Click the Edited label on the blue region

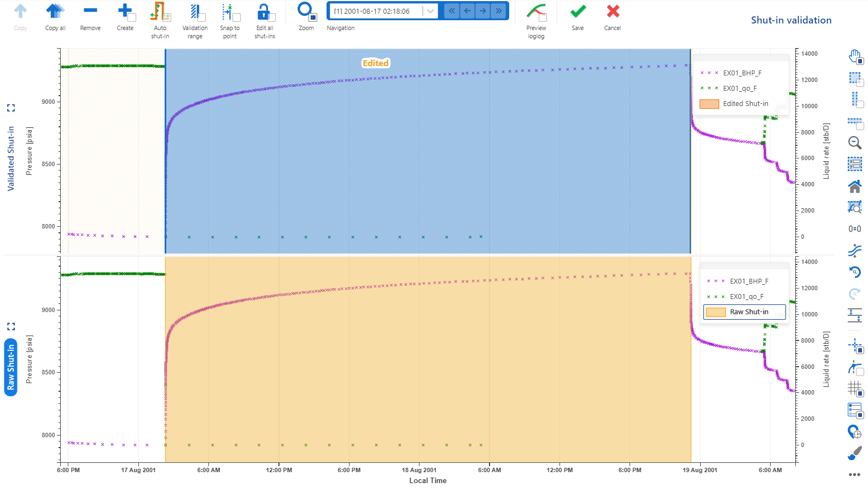click(376, 63)
